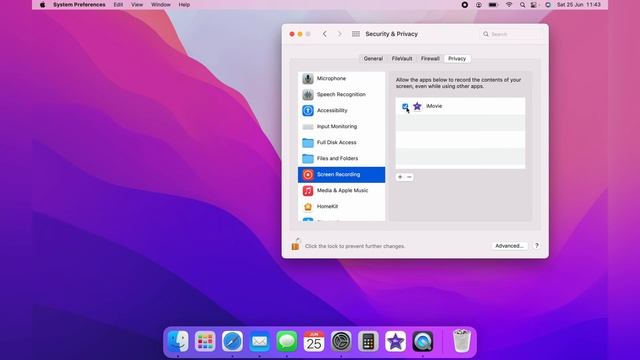Open the System Preferences menu
Viewport: 640px width, 360px height.
tap(79, 4)
